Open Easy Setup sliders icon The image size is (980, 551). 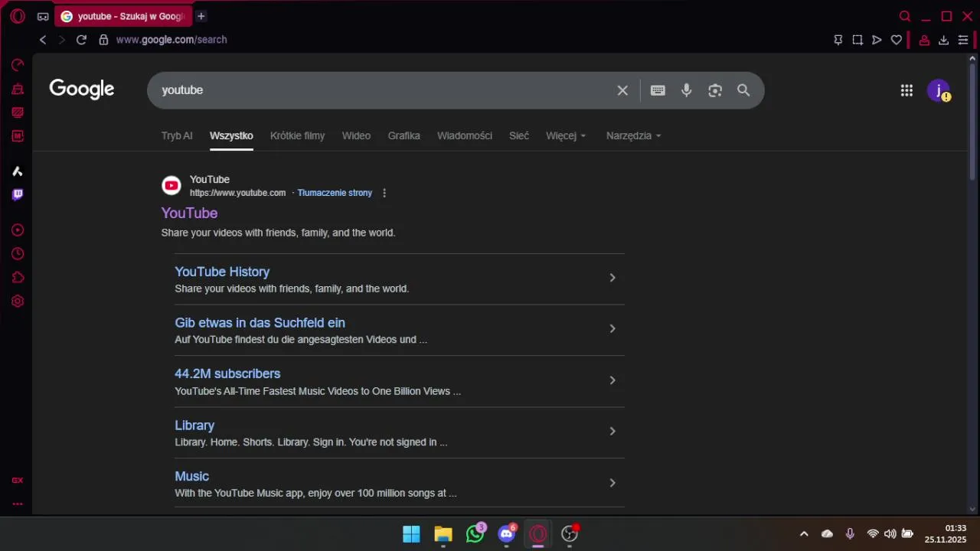pos(963,40)
